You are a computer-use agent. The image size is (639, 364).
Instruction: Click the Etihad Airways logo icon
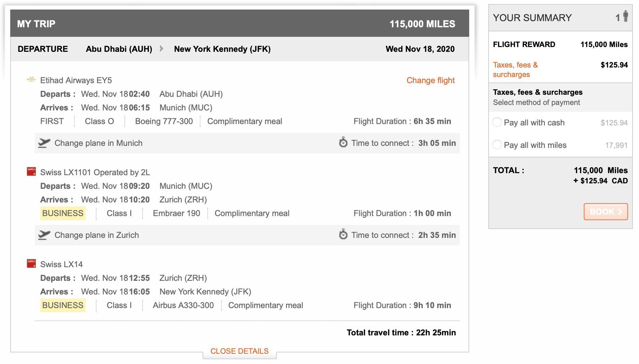point(31,80)
